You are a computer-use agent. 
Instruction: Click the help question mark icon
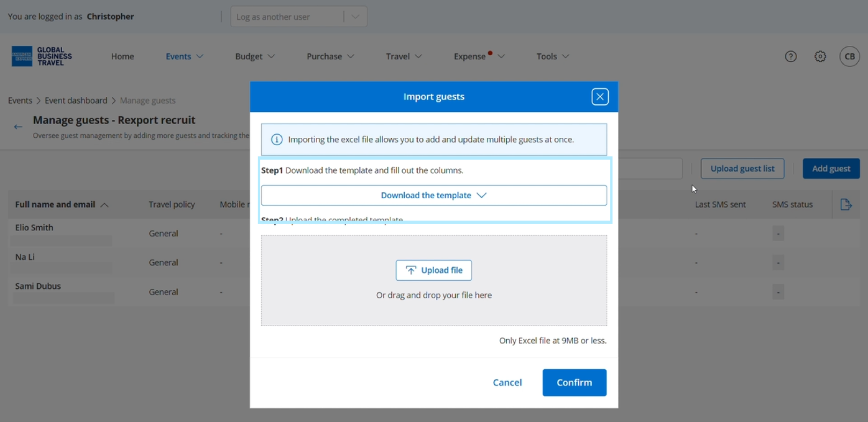point(791,56)
